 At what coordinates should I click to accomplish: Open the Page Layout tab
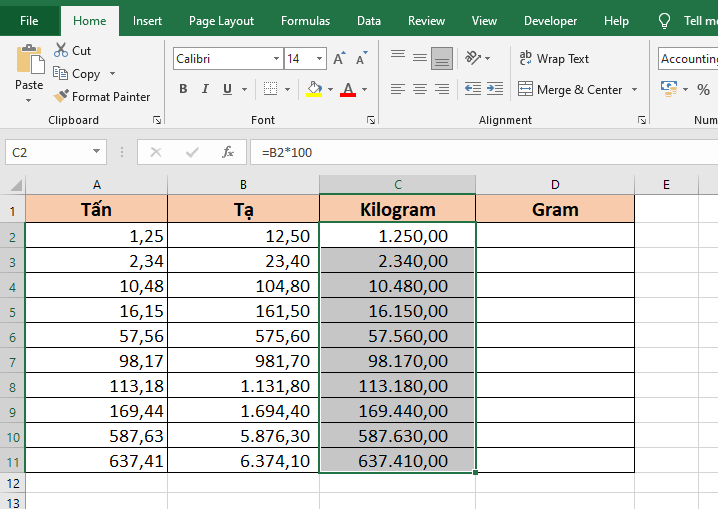coord(221,20)
